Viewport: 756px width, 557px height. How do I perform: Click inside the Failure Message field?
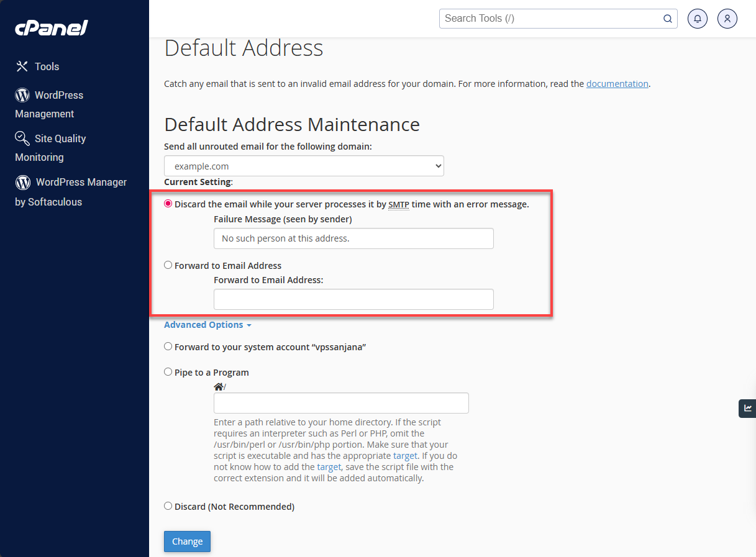pos(353,238)
